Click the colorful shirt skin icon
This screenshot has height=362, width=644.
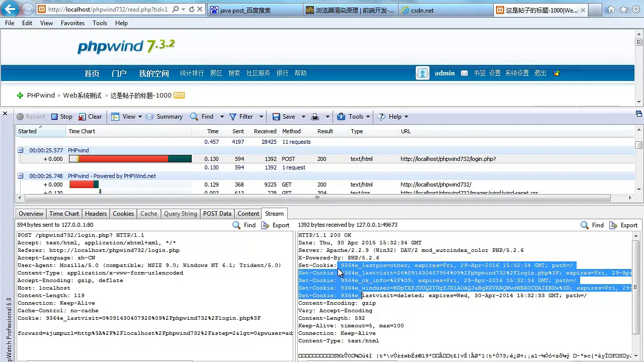556,73
